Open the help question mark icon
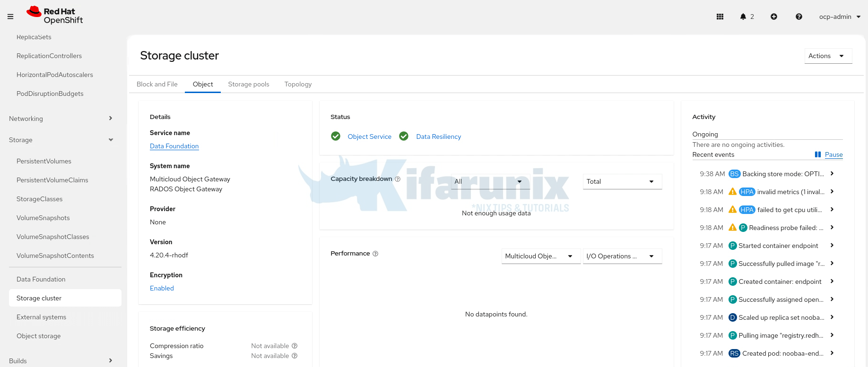The width and height of the screenshot is (868, 367). pos(799,17)
